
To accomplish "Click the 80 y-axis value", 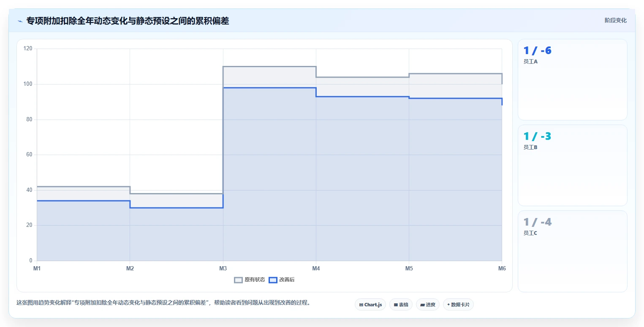I will click(29, 120).
